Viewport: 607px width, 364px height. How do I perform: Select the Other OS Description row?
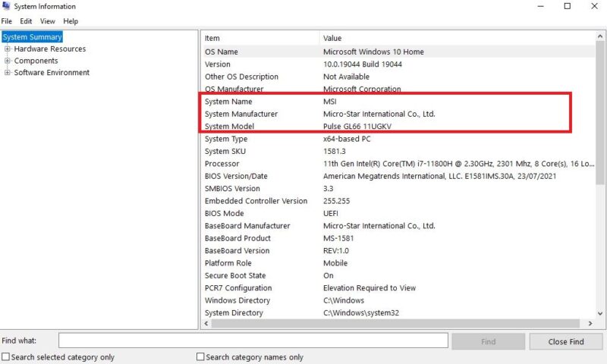click(x=399, y=77)
